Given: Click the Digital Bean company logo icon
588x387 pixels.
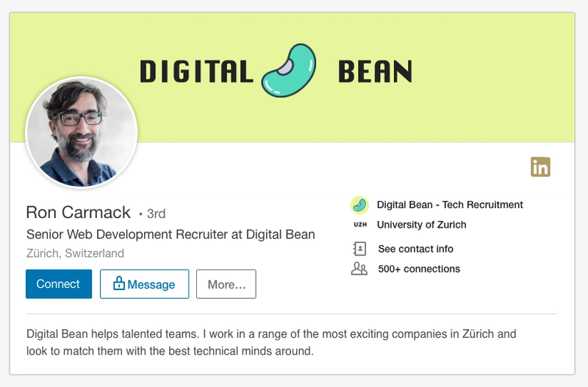Looking at the screenshot, I should pyautogui.click(x=359, y=205).
